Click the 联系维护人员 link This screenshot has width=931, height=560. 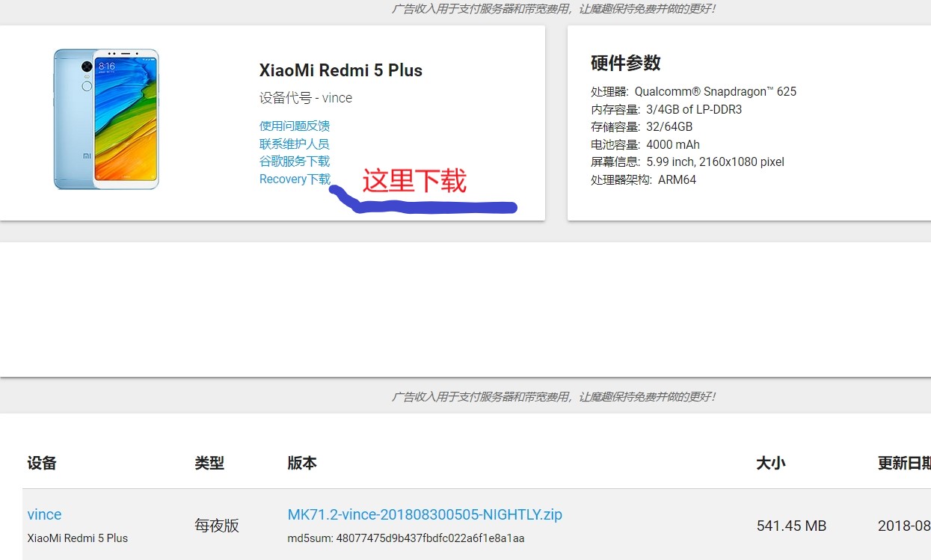295,144
